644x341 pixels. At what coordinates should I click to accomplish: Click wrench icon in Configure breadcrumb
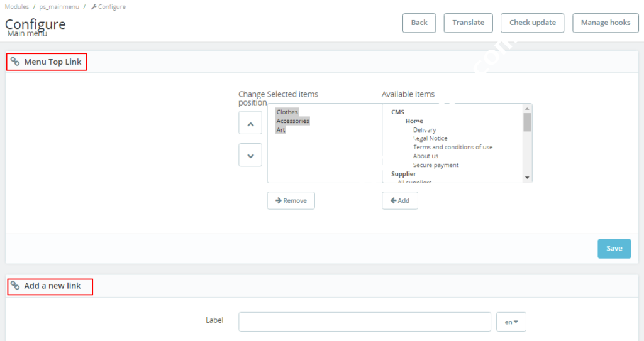(94, 7)
